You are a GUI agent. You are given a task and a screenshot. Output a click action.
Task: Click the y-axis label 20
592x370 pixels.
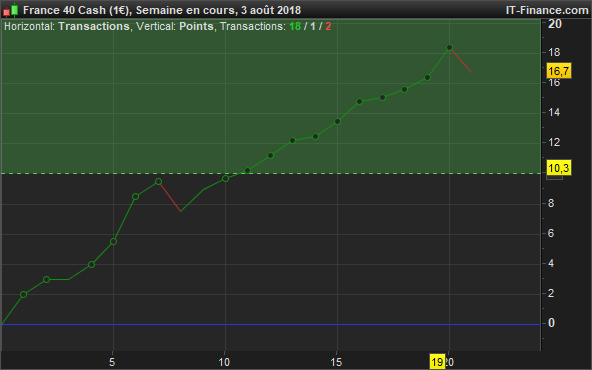click(555, 24)
